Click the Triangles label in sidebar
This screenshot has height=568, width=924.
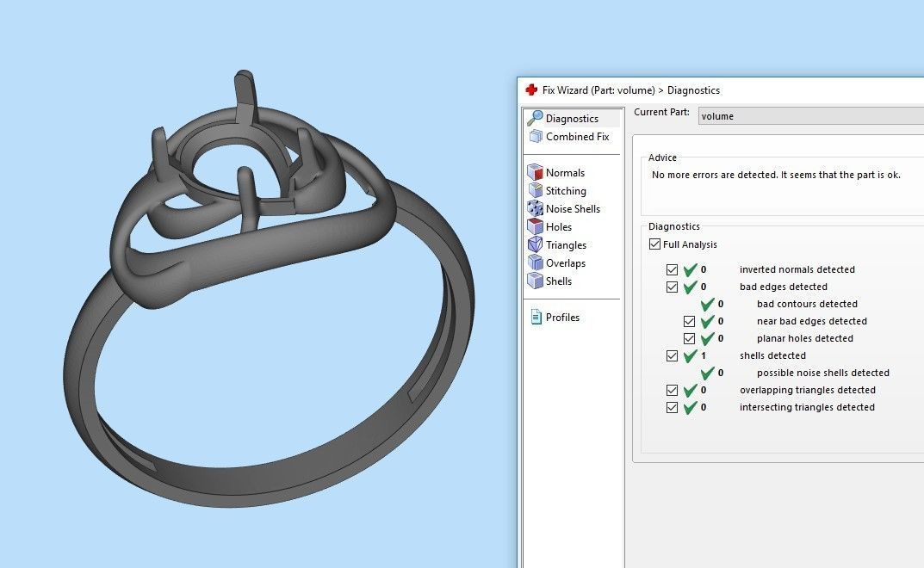coord(566,245)
